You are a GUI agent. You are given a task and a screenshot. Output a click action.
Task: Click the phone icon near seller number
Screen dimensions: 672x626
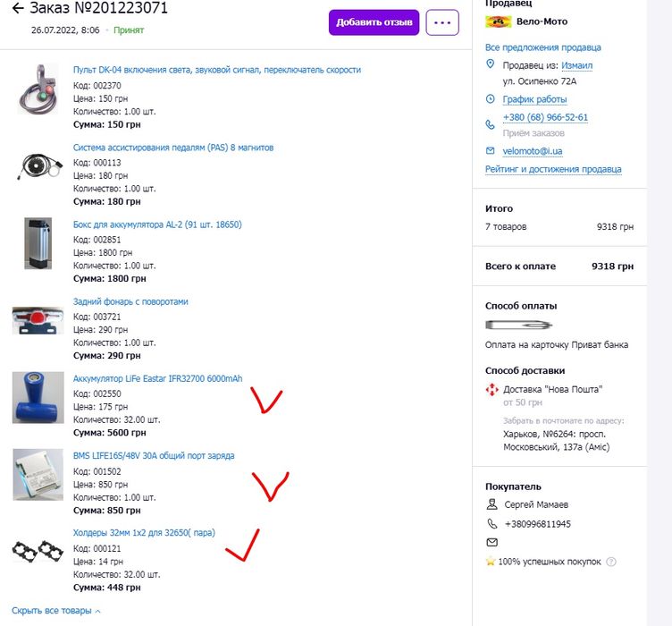coord(490,124)
